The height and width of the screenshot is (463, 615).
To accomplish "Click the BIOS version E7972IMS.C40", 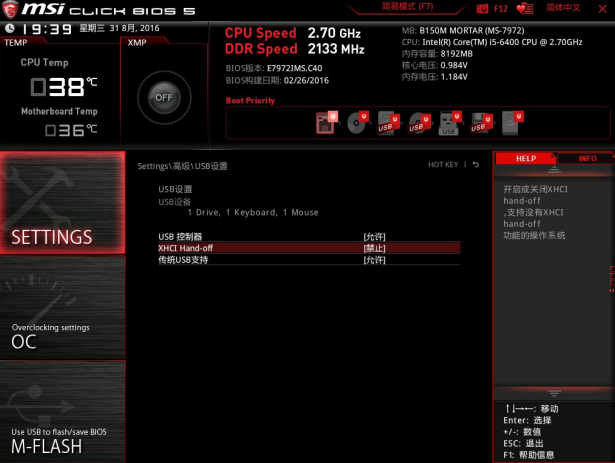I will 295,68.
